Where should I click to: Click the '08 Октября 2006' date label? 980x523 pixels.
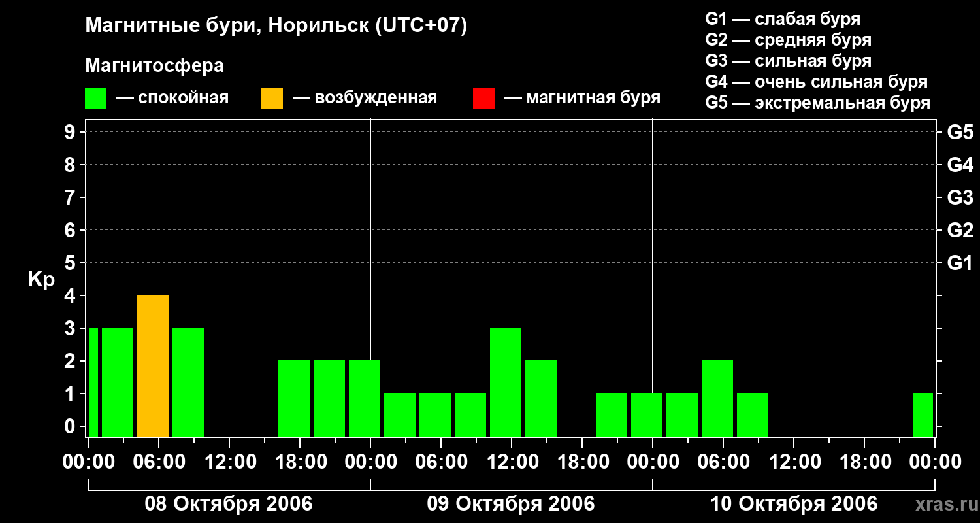[x=229, y=504]
